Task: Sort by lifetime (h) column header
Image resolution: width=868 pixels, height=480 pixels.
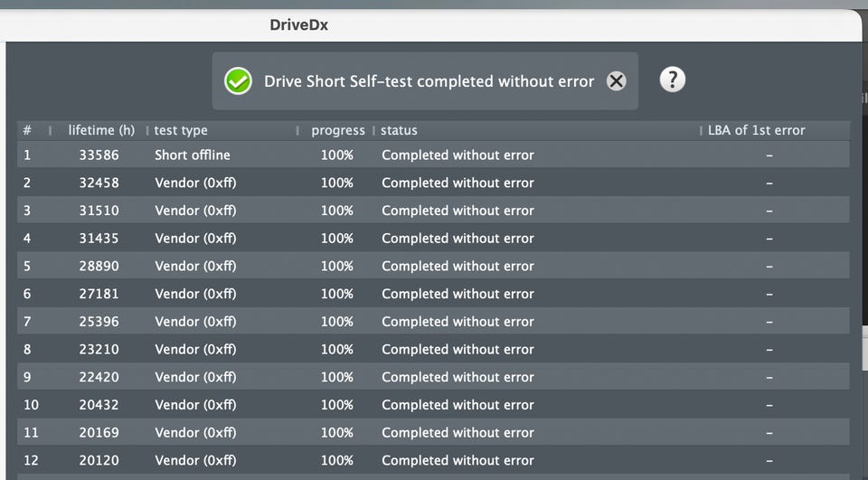Action: (101, 130)
